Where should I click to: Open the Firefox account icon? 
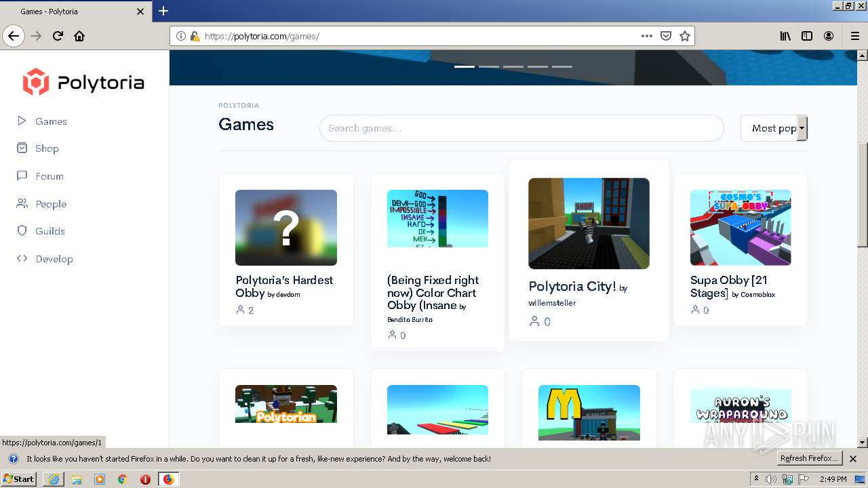tap(829, 36)
